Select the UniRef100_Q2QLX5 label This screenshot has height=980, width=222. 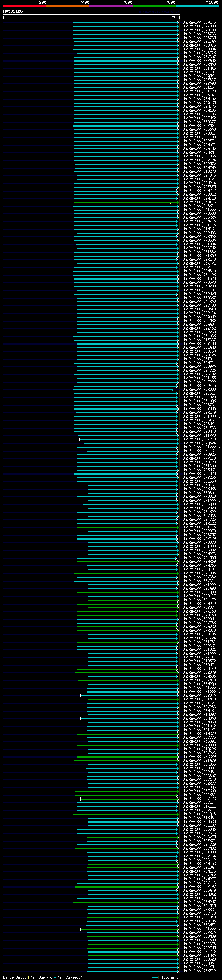[199, 103]
